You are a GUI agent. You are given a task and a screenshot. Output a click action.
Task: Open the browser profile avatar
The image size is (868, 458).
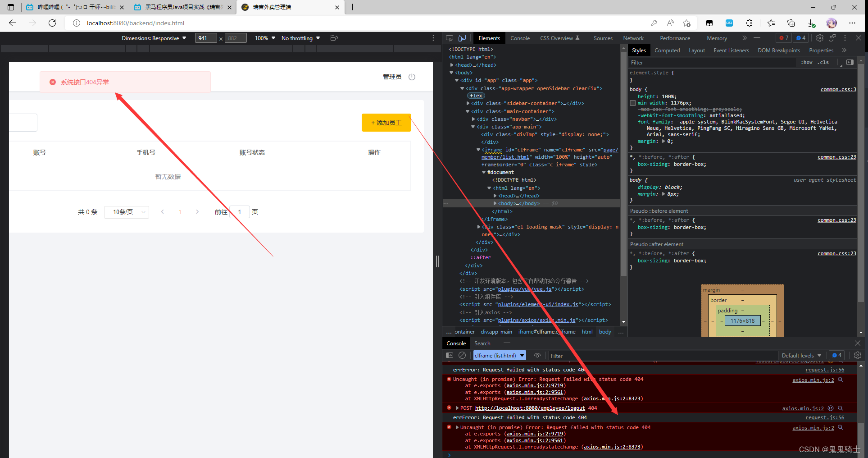pos(832,23)
